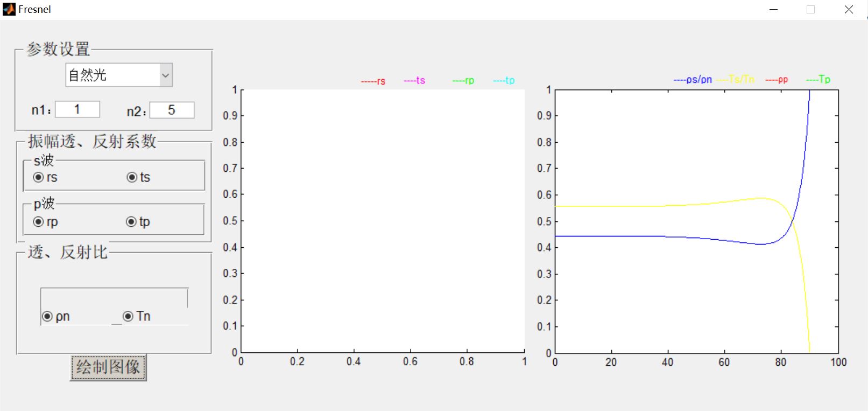Viewport: 868px width, 411px height.
Task: Click the cyan tp legend label
Action: coord(504,80)
